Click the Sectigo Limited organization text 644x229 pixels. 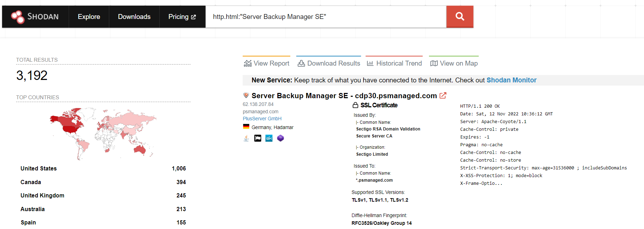click(x=372, y=154)
